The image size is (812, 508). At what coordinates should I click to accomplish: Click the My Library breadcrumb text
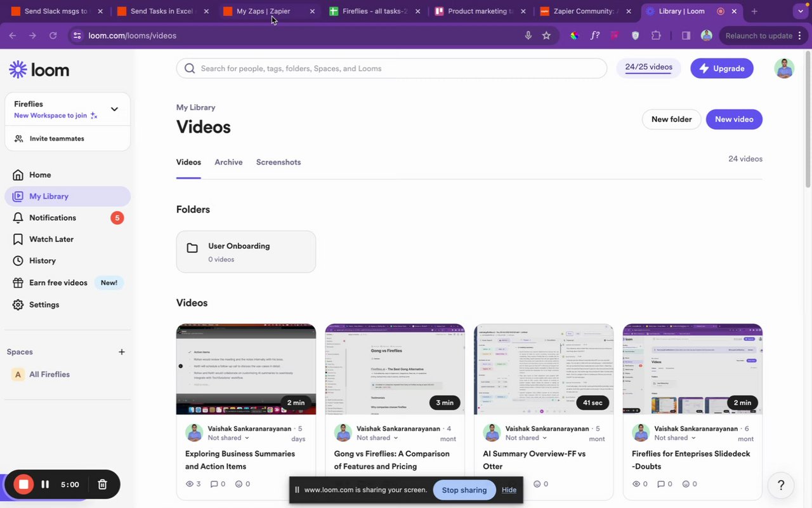[x=195, y=107]
